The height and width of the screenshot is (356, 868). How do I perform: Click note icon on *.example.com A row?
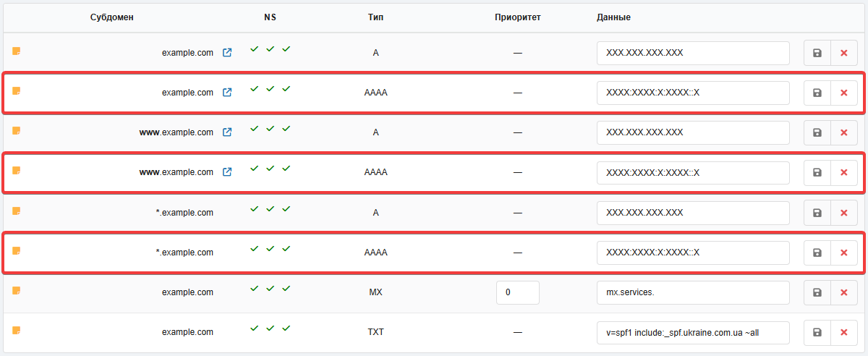click(x=17, y=211)
